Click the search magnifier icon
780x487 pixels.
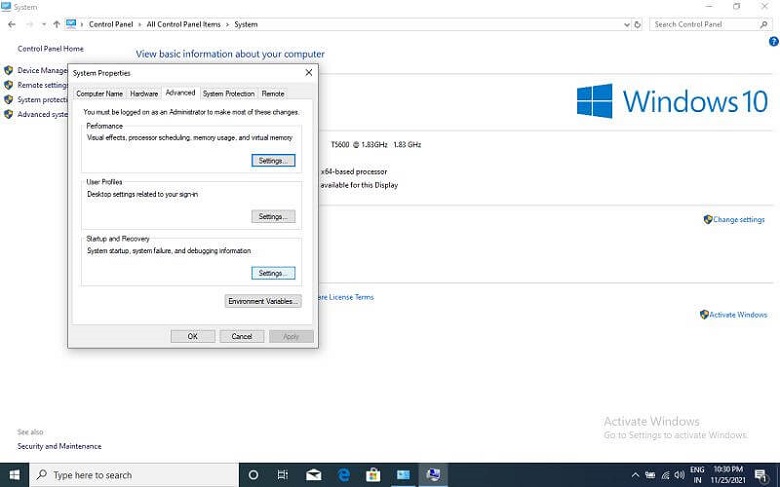pos(764,24)
